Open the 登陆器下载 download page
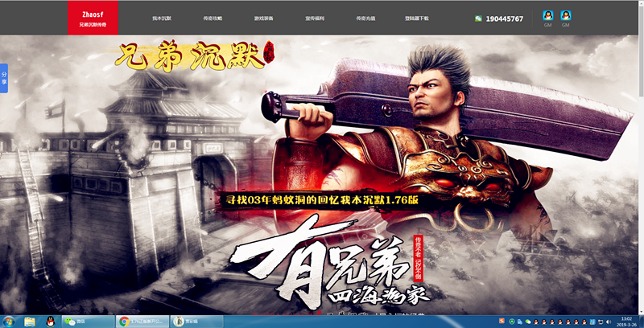The height and width of the screenshot is (328, 644). point(416,18)
